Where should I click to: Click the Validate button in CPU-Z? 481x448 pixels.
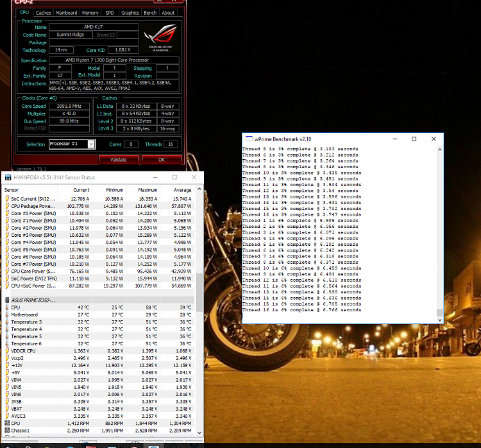click(x=119, y=160)
